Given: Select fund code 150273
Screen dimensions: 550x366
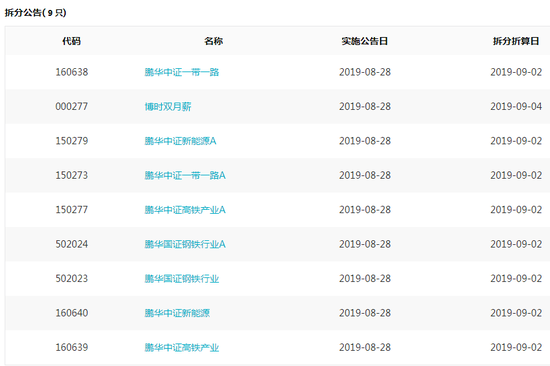Looking at the screenshot, I should coord(72,175).
